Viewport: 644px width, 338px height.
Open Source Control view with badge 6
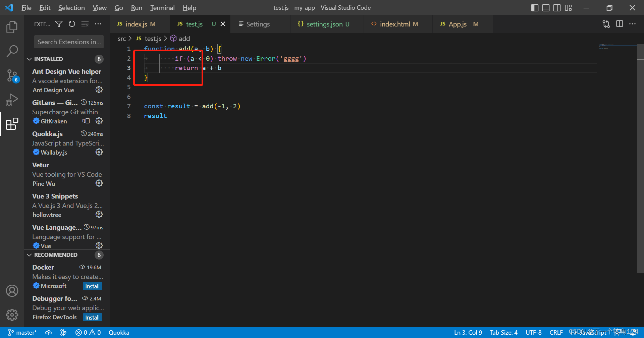pos(12,76)
